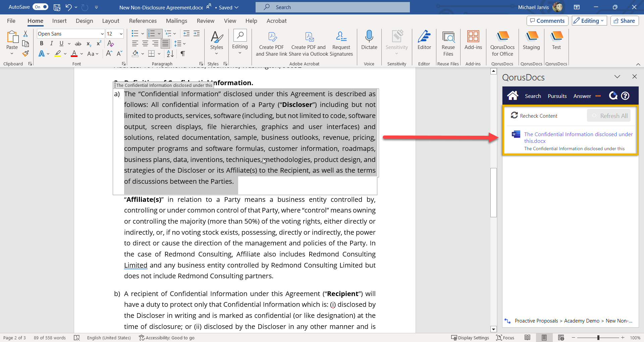
Task: Toggle Italic formatting
Action: point(51,44)
